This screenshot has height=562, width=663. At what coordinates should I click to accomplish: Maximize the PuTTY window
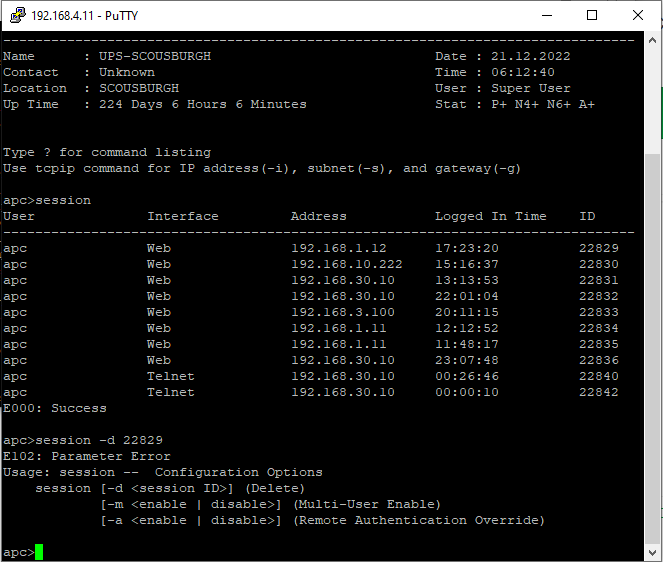pos(592,16)
